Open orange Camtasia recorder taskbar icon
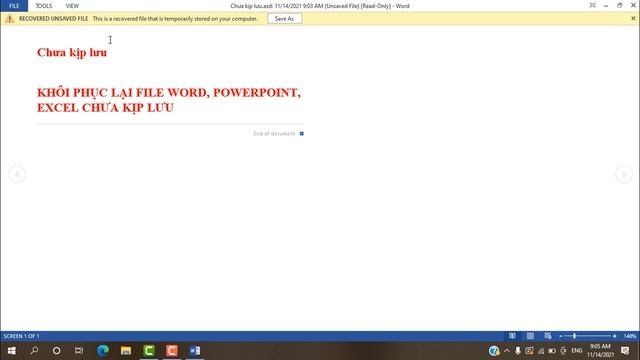This screenshot has width=640, height=360. 172,351
